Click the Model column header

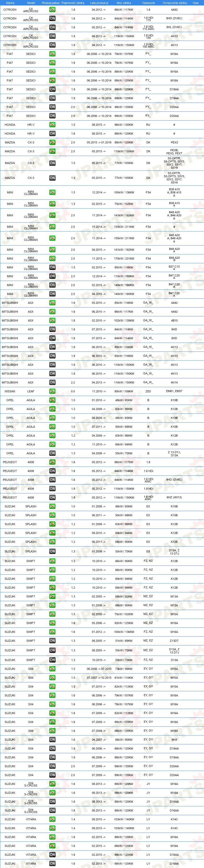click(x=31, y=3)
